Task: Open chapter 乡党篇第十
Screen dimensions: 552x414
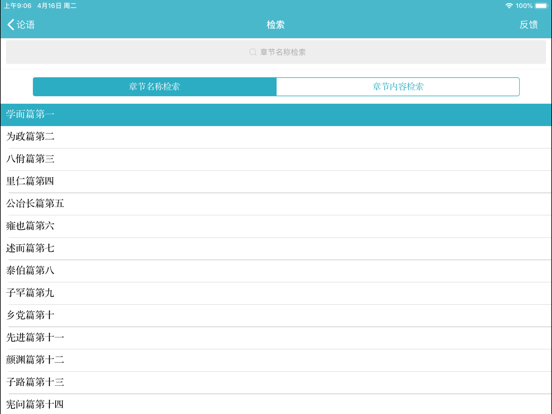Action: tap(276, 315)
